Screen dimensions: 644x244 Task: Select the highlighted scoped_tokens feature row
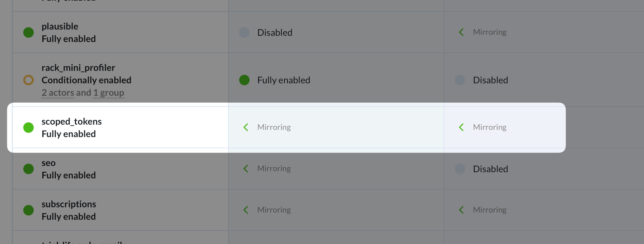pos(131,127)
